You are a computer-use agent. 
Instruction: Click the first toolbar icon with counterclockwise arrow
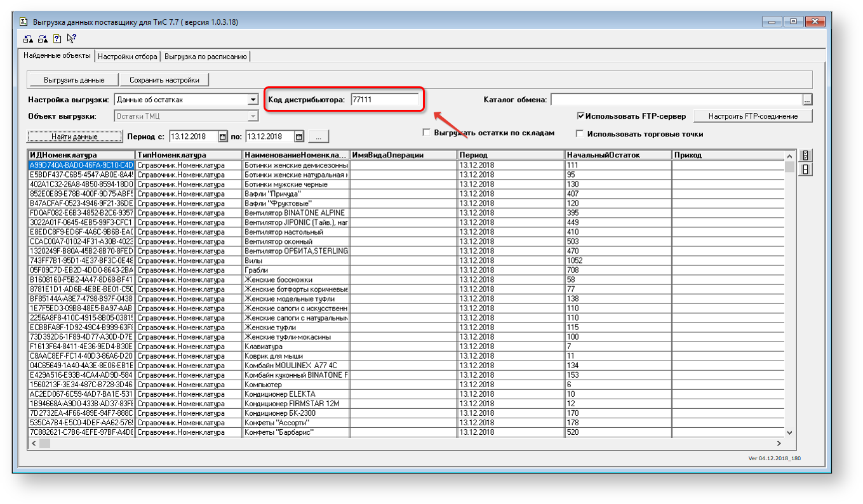pos(29,39)
